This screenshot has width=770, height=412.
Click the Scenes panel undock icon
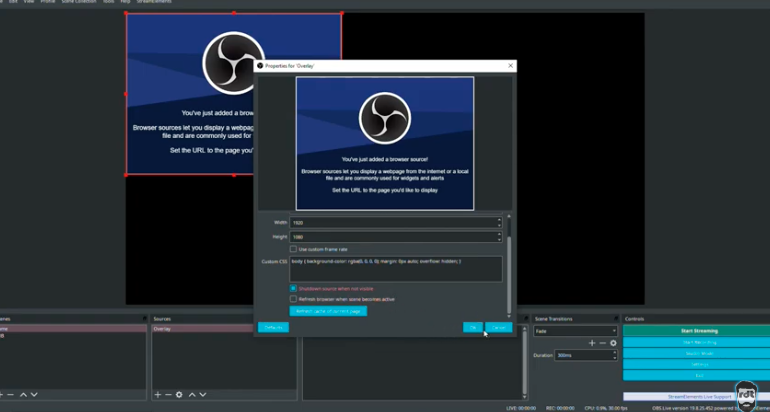point(144,319)
